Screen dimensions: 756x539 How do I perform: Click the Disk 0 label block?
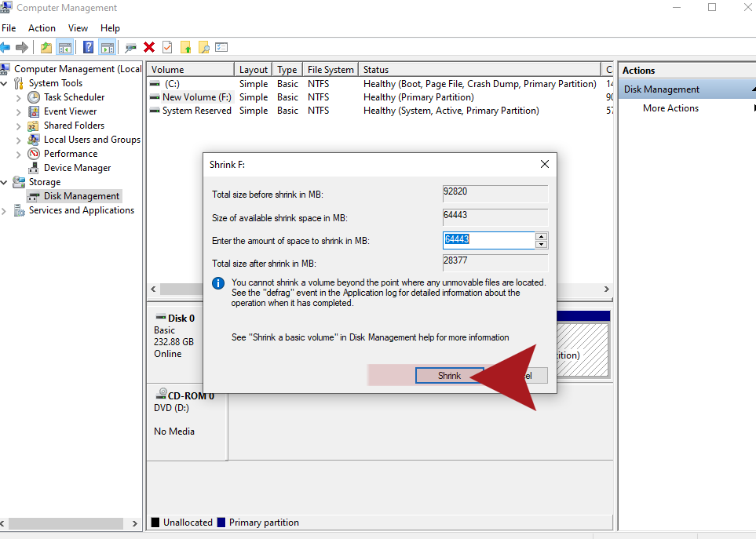(175, 342)
